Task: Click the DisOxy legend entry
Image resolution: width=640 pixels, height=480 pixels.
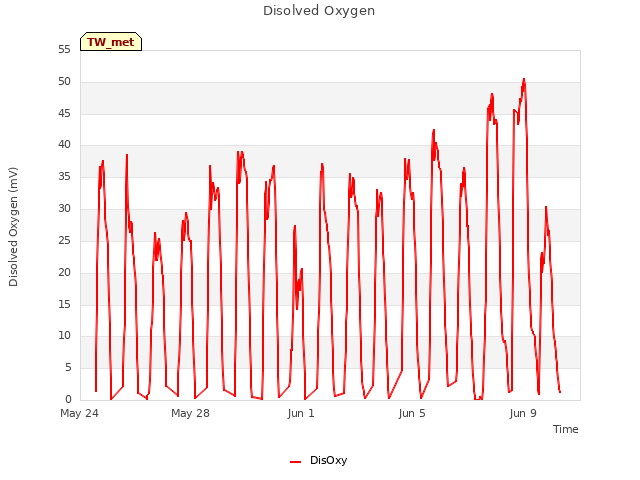Action: click(318, 460)
